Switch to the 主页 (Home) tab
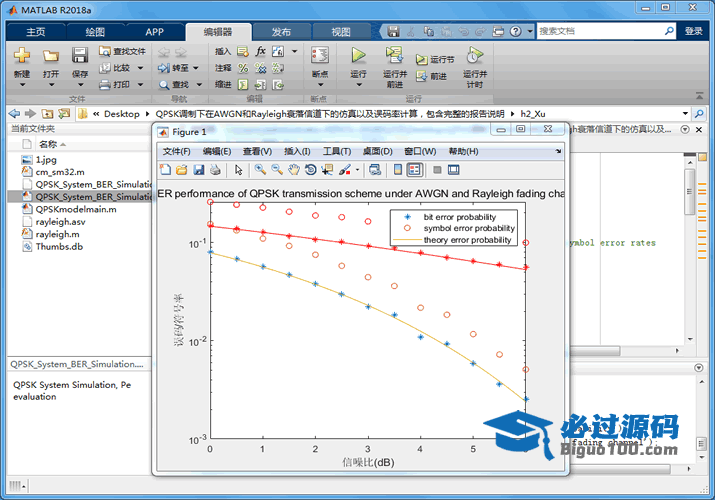 coord(36,32)
